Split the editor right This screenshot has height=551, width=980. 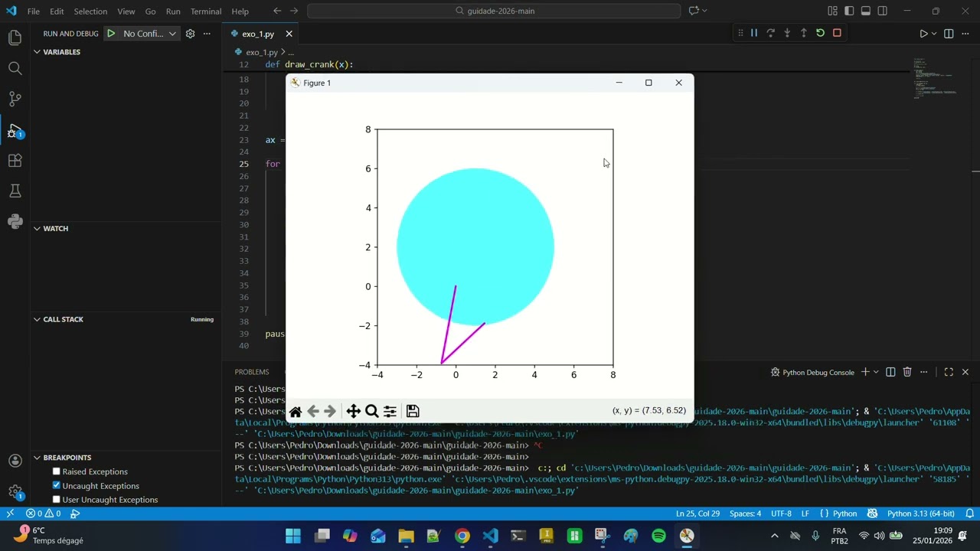(949, 34)
